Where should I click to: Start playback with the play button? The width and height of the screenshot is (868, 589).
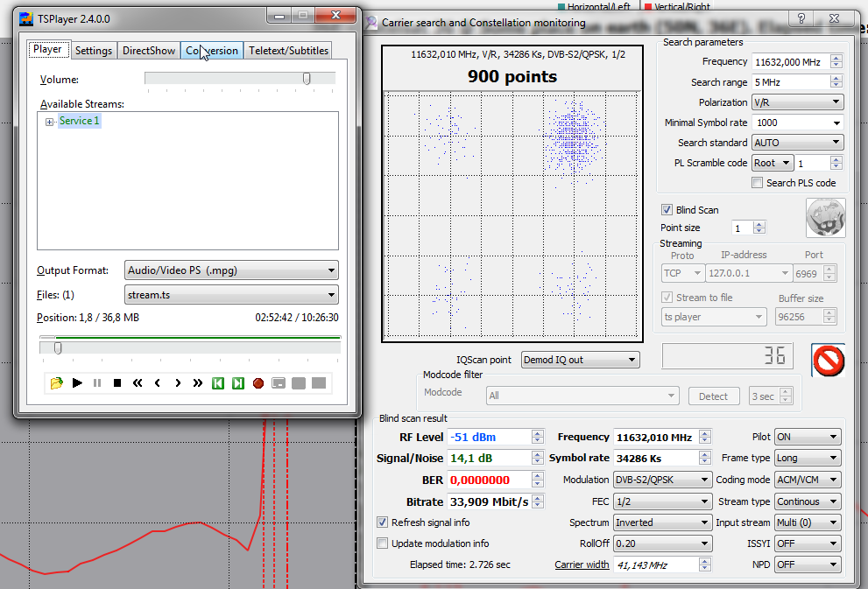(x=77, y=382)
